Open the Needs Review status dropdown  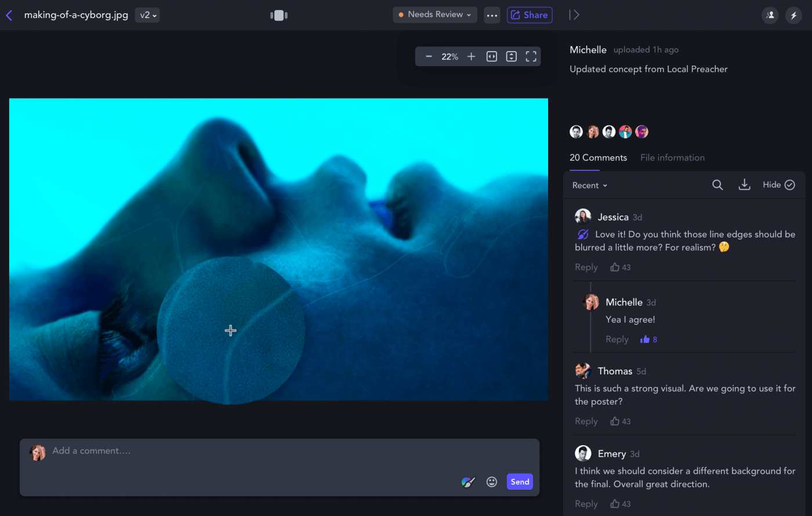tap(434, 15)
